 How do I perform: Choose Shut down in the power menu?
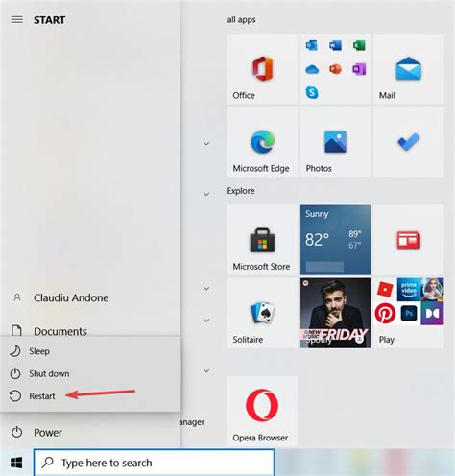90,373
